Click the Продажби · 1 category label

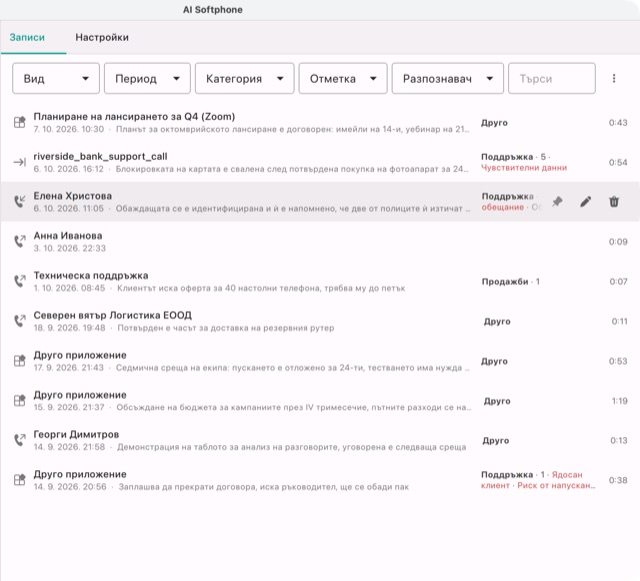click(511, 282)
